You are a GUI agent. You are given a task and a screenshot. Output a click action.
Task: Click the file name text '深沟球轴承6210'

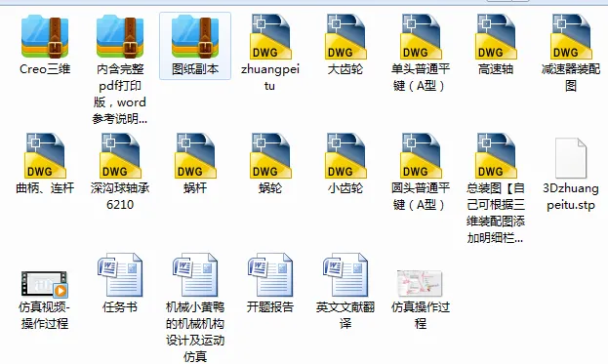point(120,196)
